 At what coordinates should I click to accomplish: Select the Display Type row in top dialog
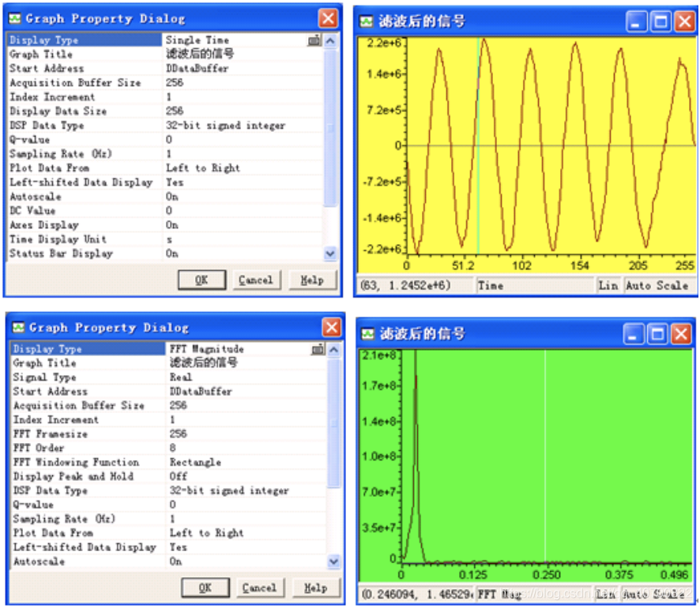[x=164, y=40]
